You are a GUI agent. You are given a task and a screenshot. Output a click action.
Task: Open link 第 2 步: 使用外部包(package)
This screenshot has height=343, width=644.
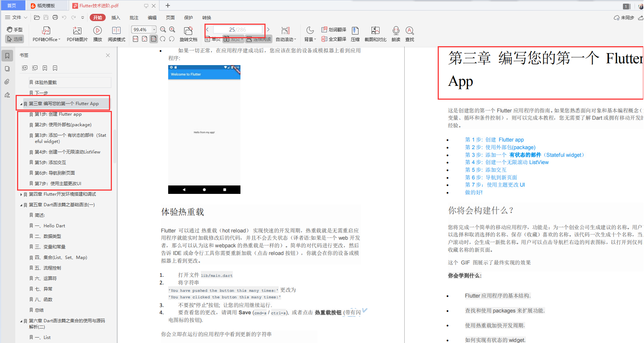(x=500, y=147)
